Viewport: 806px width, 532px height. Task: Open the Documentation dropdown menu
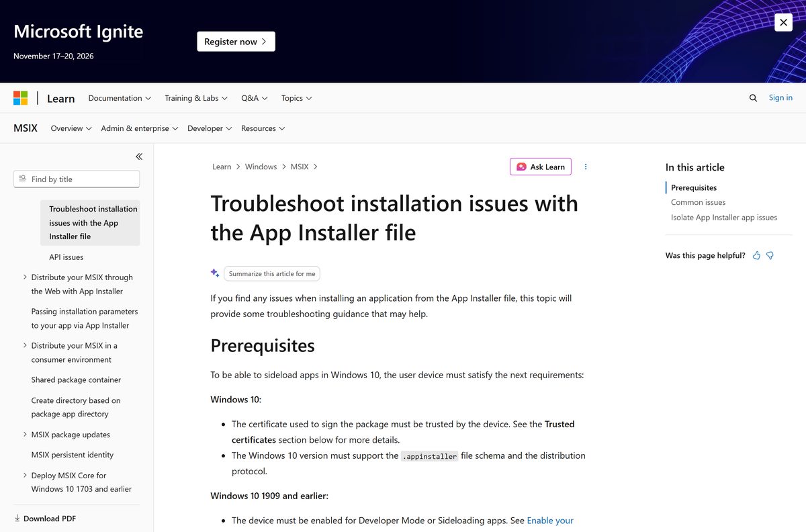120,98
